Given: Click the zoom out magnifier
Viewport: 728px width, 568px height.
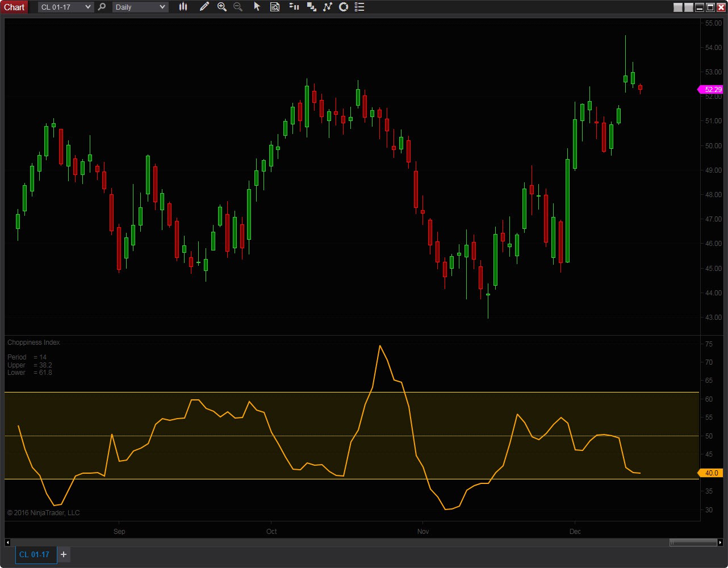Looking at the screenshot, I should (x=238, y=7).
